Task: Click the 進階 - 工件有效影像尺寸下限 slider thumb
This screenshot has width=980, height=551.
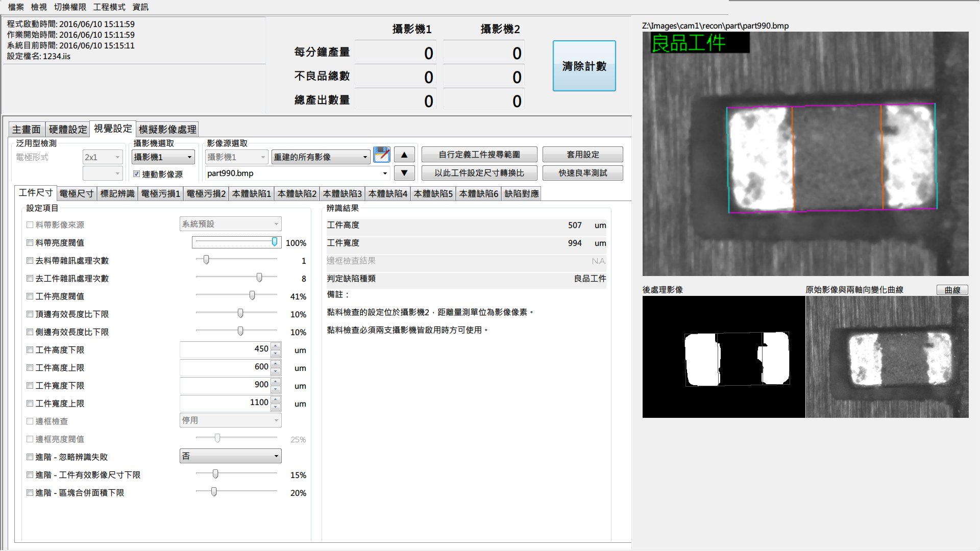Action: coord(215,474)
